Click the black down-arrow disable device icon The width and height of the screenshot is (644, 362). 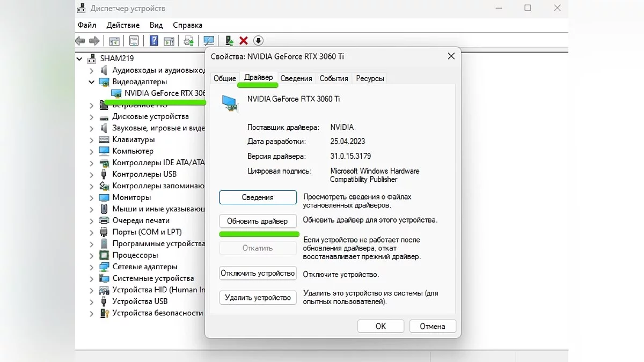258,41
